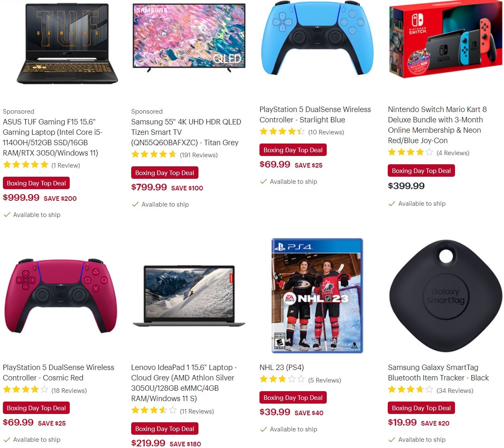Click the Boxing Day Top Deal badge on NHL 23

coord(293,397)
